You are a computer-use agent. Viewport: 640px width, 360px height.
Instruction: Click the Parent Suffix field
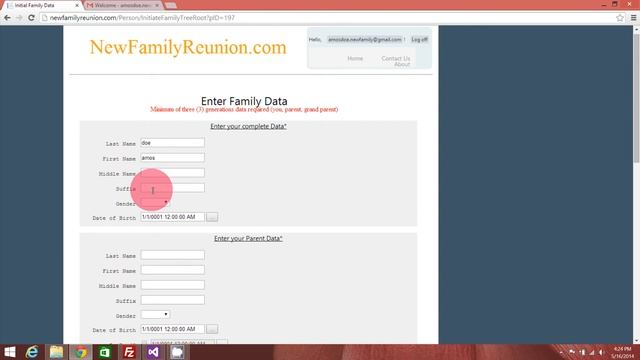click(x=173, y=300)
